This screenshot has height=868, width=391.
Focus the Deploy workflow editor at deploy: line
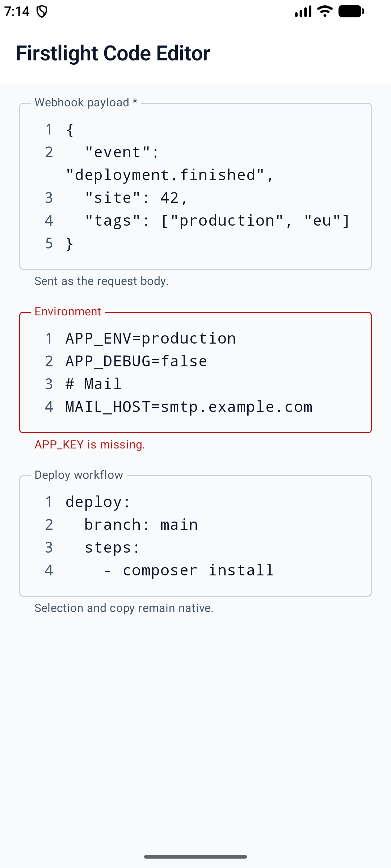click(x=98, y=502)
